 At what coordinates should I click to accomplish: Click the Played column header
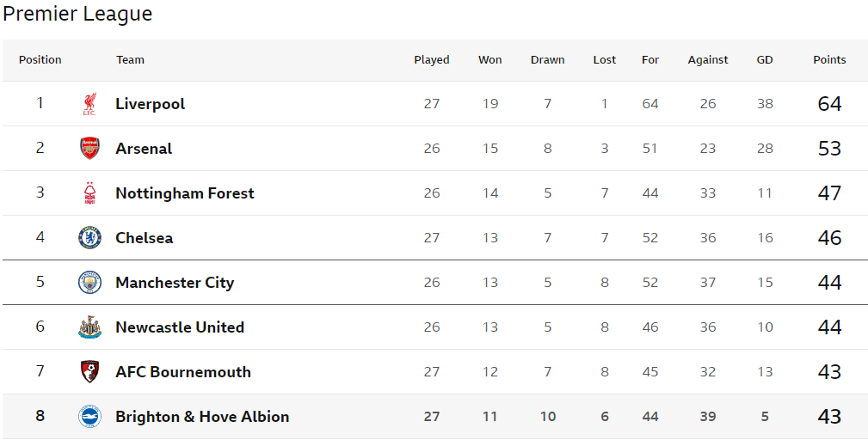432,59
